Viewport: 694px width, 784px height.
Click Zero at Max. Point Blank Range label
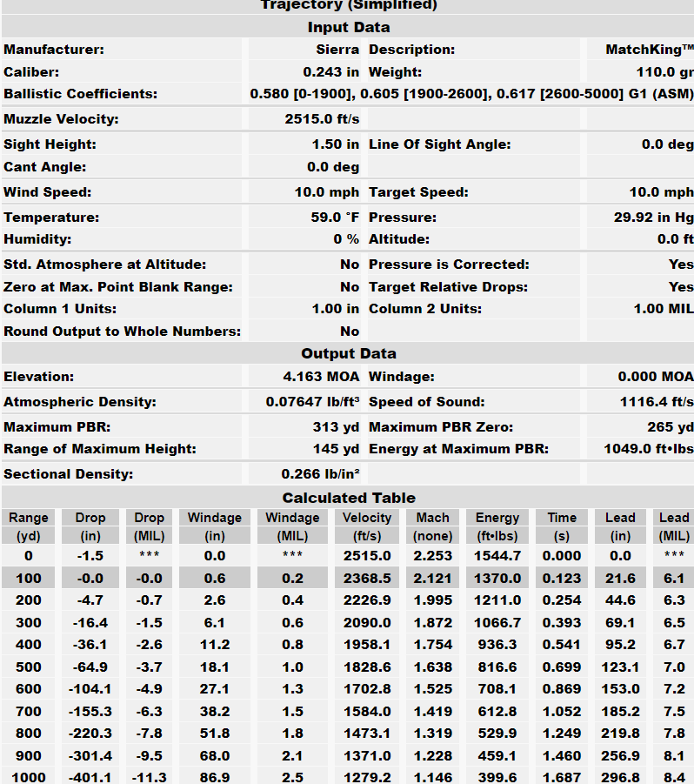[x=118, y=287]
